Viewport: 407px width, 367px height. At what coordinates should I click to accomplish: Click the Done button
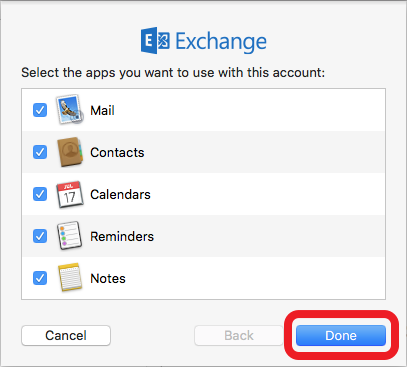(341, 335)
